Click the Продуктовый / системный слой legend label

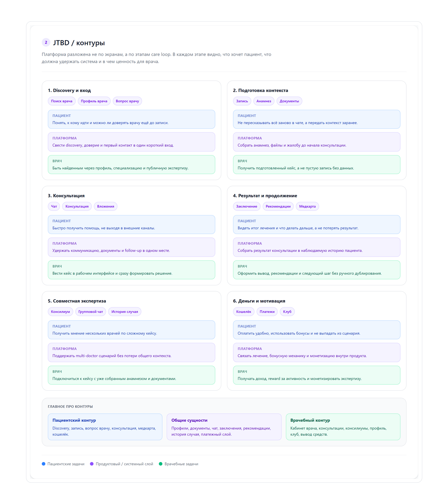pos(124,464)
